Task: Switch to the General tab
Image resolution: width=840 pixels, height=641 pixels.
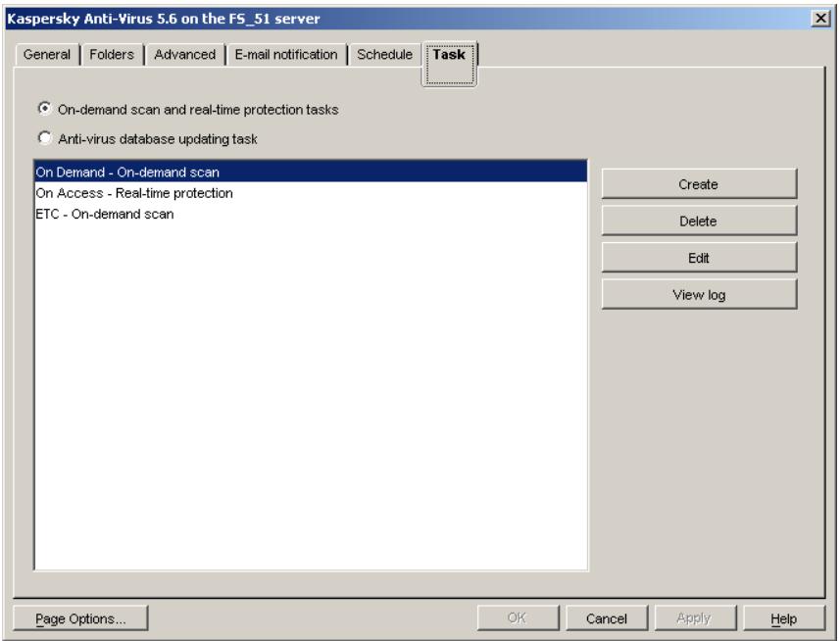Action: [48, 55]
